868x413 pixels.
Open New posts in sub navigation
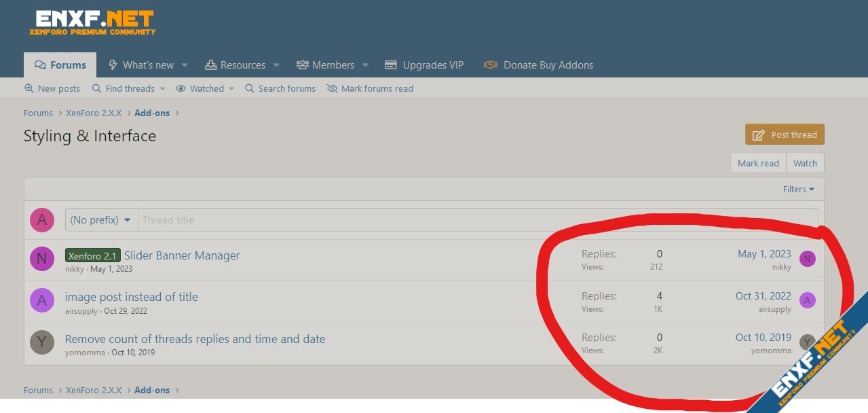(52, 88)
